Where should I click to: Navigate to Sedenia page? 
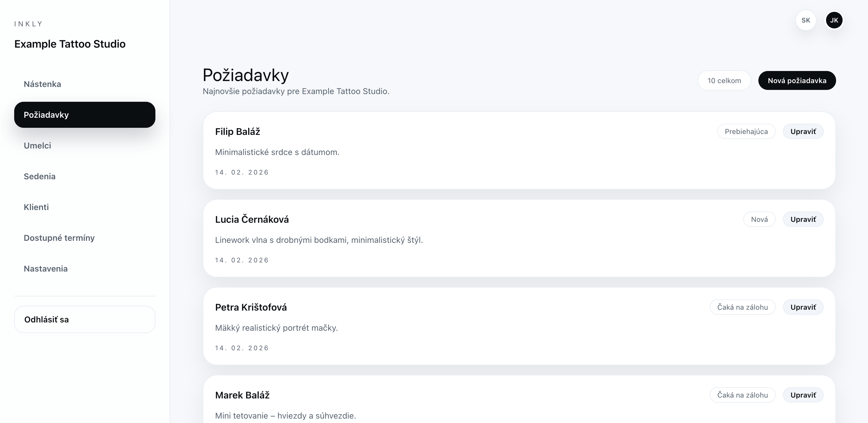(39, 176)
